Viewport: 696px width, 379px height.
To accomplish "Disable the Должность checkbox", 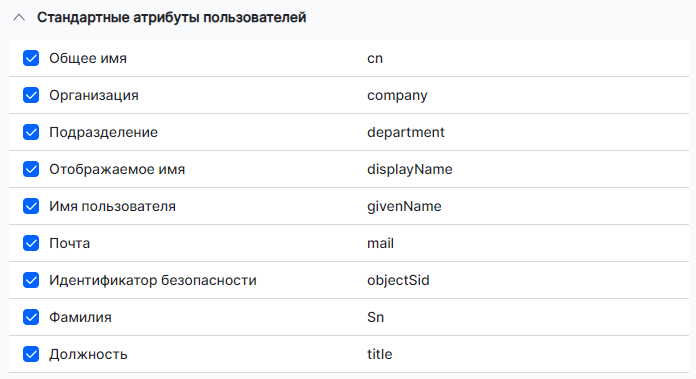I will 31,354.
